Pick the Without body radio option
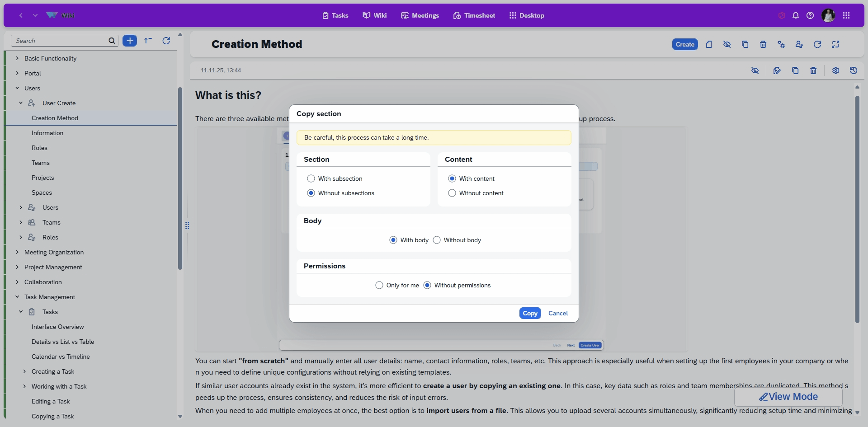 [x=437, y=240]
